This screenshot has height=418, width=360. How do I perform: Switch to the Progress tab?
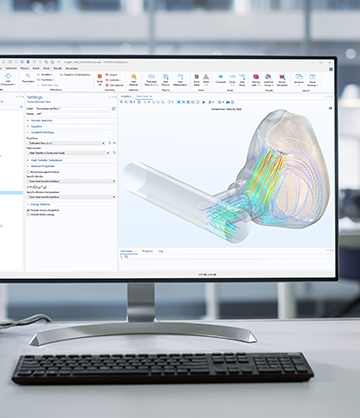click(147, 251)
